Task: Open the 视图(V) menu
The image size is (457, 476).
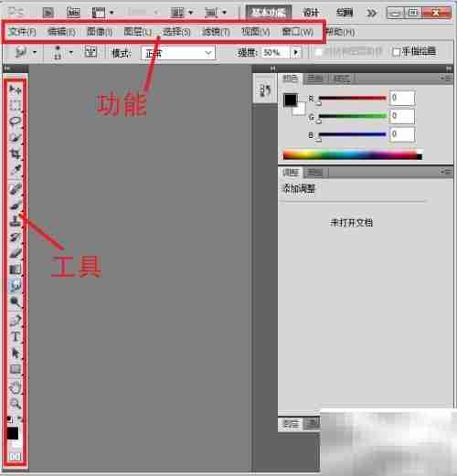Action: pos(255,31)
